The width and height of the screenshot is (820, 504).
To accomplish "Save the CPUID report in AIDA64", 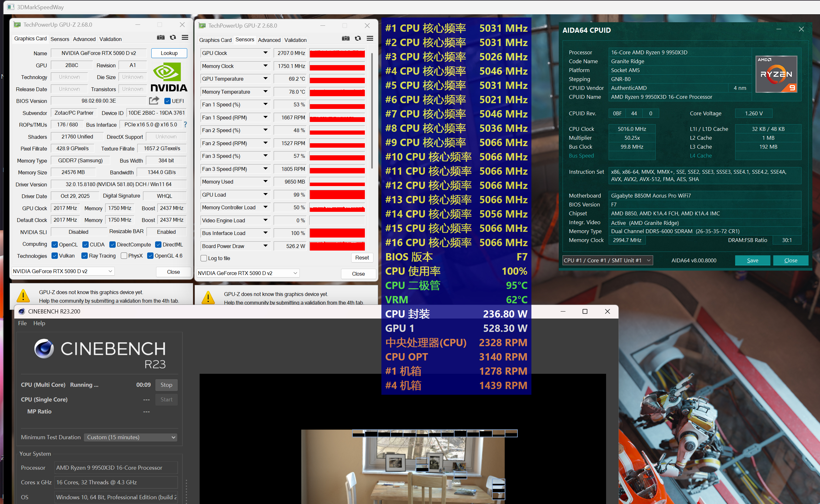I will point(753,260).
